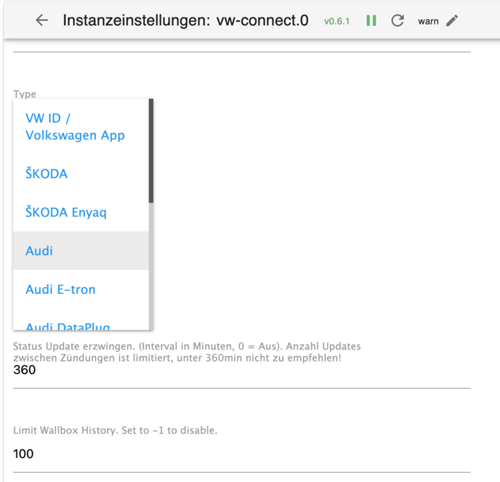Go back using the left arrow
This screenshot has height=482, width=500.
(42, 20)
